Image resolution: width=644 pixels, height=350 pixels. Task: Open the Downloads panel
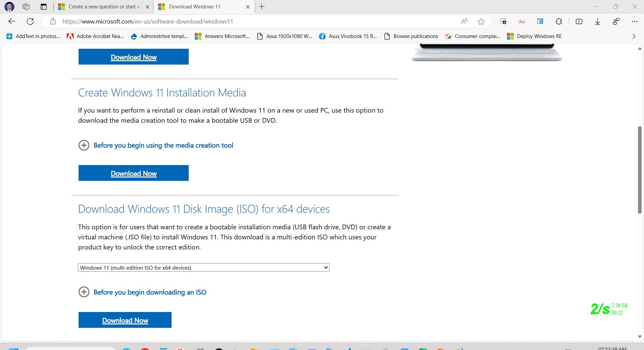pyautogui.click(x=598, y=22)
